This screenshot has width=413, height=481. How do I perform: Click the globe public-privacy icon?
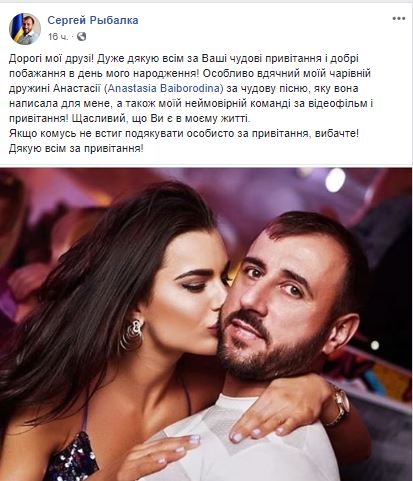click(82, 36)
